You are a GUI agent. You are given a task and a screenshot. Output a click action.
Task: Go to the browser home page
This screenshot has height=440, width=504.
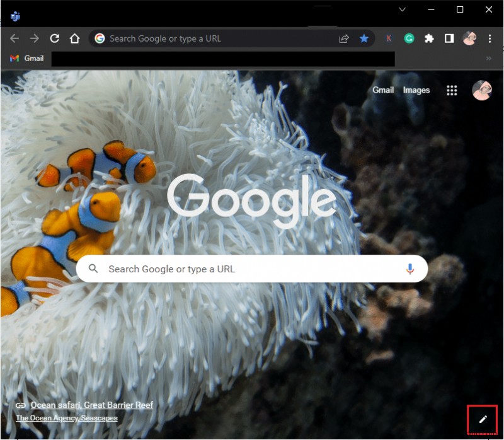74,38
